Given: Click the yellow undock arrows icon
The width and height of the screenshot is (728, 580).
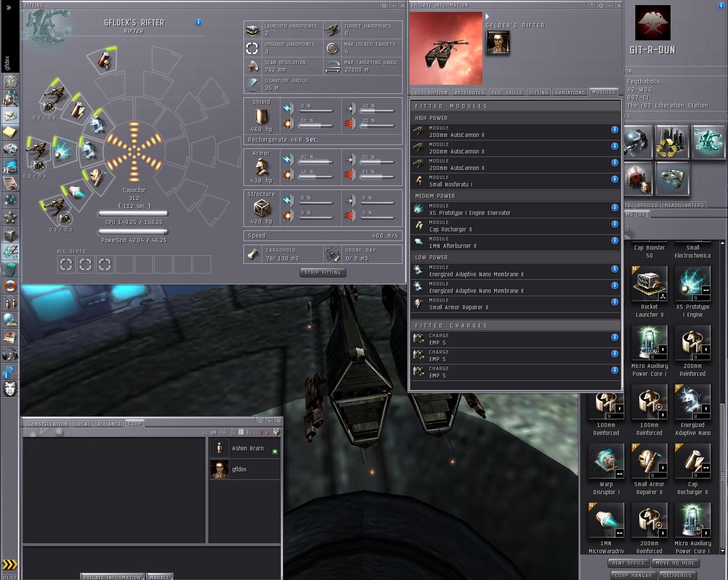Looking at the screenshot, I should point(10,565).
